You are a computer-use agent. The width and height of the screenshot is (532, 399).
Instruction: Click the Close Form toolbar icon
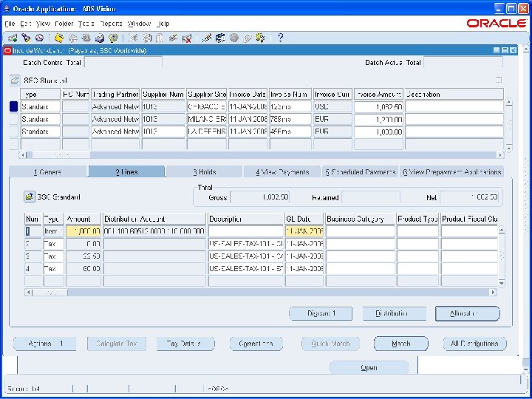point(113,38)
